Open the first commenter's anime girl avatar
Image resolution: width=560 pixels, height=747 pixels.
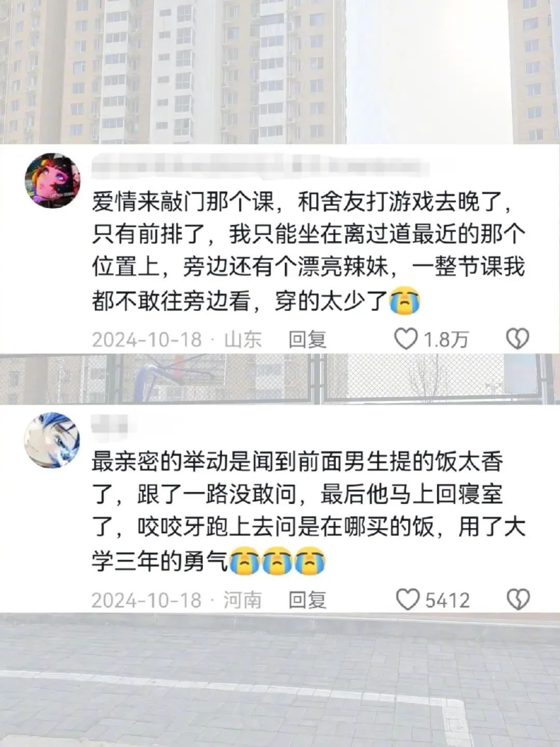[52, 181]
